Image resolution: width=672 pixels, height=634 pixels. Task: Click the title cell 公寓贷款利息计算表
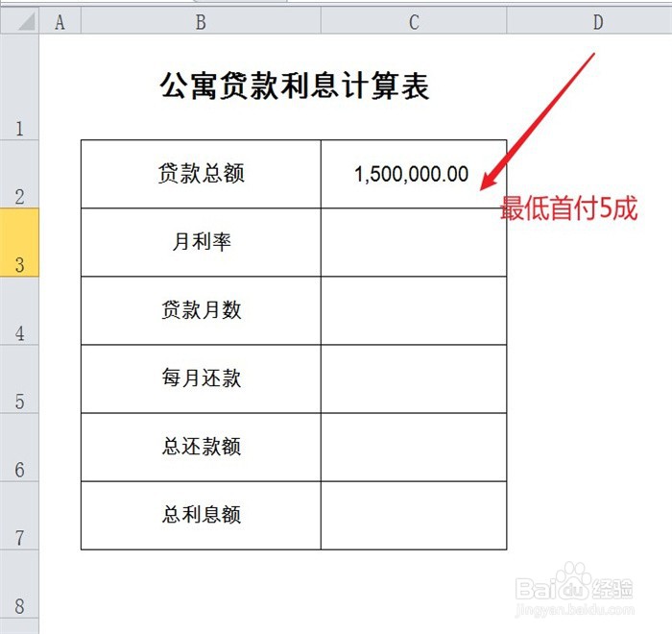click(294, 86)
